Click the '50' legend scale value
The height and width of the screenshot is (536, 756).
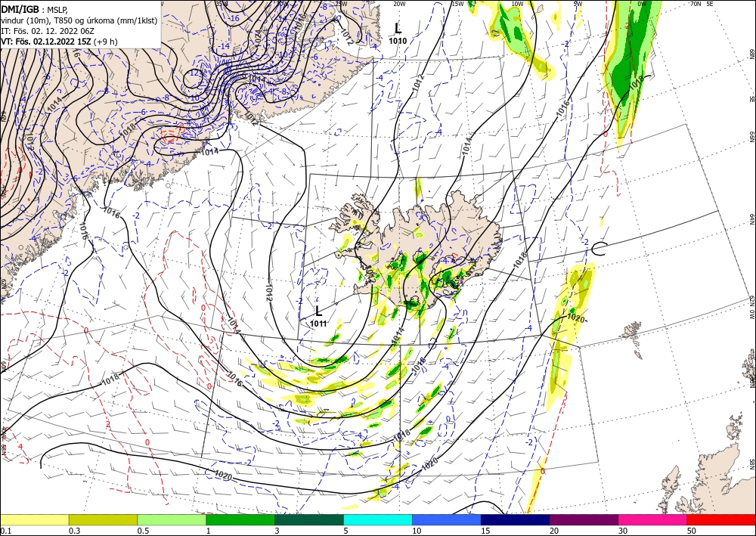[692, 531]
